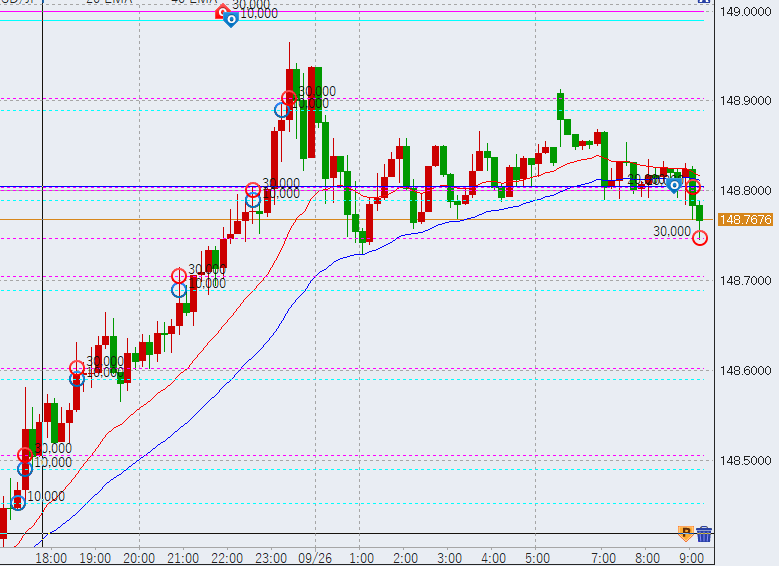779x566 pixels.
Task: Click the red circle marker below latest candle
Action: point(700,238)
